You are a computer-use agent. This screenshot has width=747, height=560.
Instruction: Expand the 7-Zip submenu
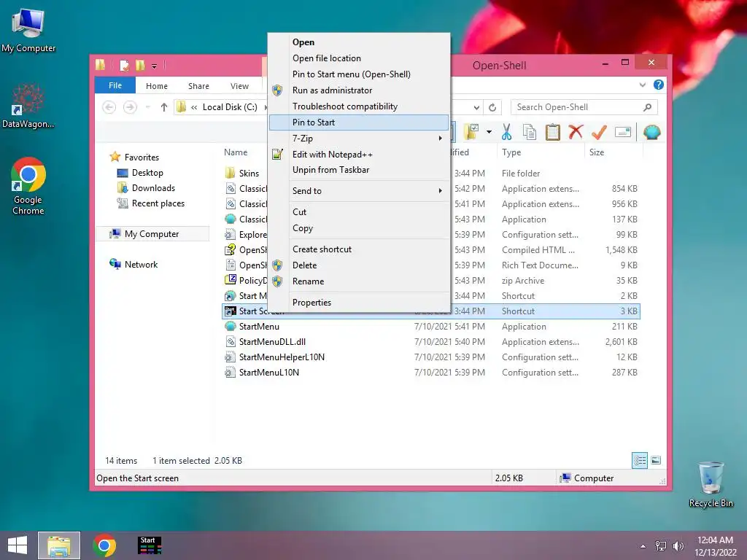pyautogui.click(x=358, y=138)
